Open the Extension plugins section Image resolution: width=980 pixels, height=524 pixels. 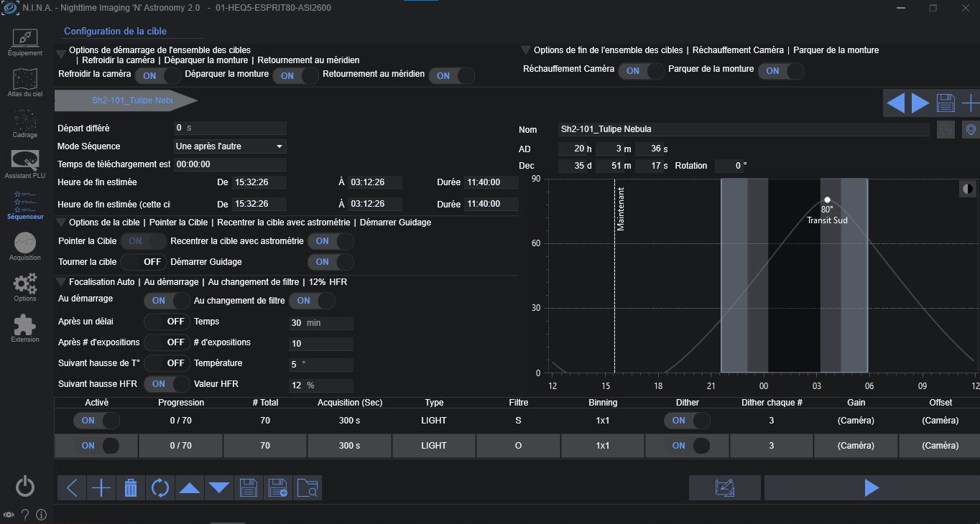coord(25,328)
